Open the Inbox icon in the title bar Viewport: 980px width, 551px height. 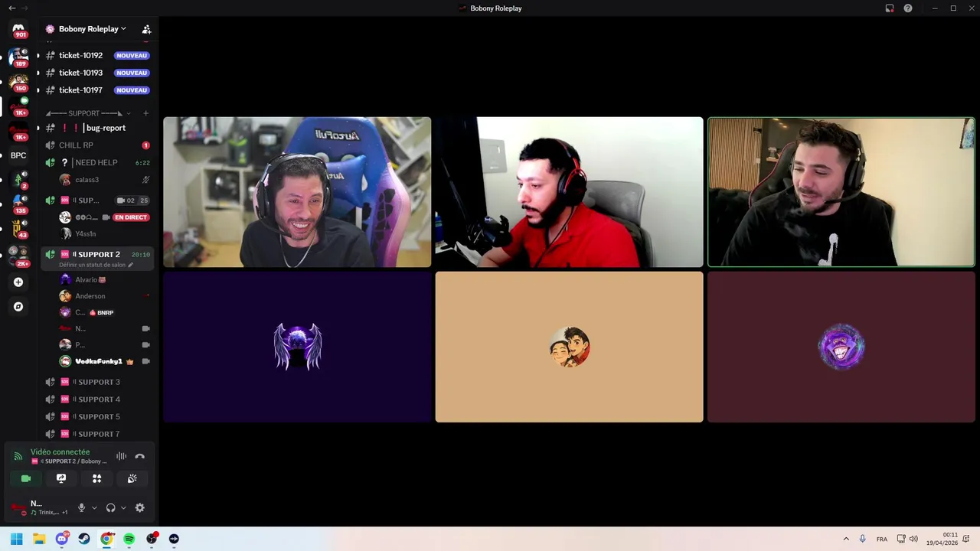[890, 8]
